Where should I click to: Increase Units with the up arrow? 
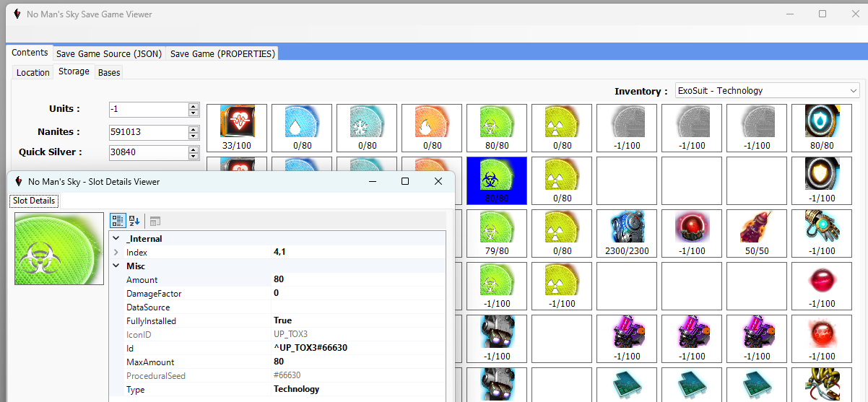(193, 106)
